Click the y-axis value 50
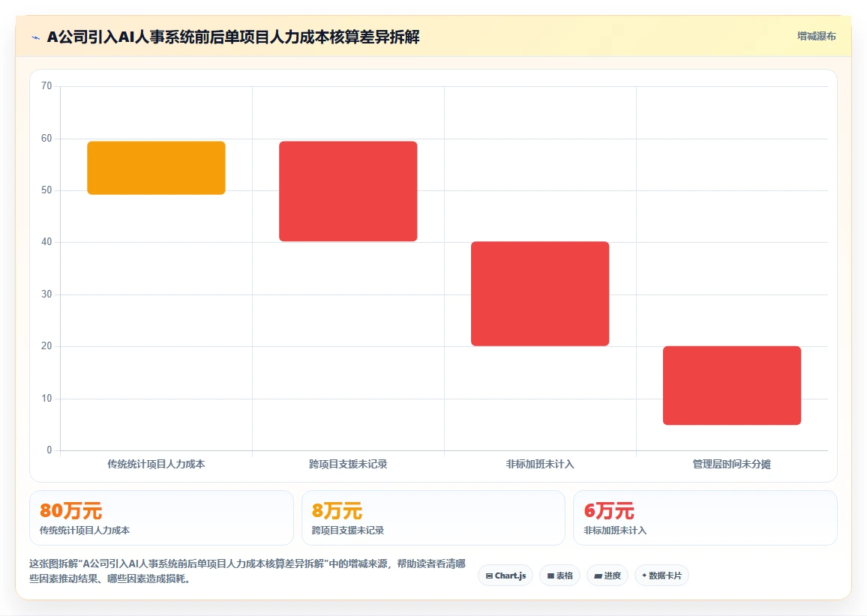Viewport: 867px width, 616px height. pos(46,190)
